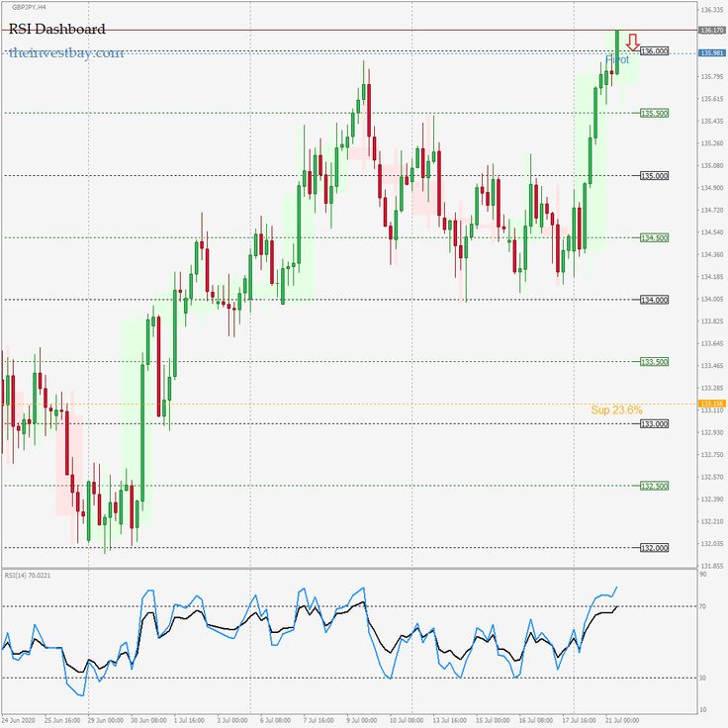Click the 25 Jun 16:00 time label
The image size is (728, 728).
pos(61,720)
